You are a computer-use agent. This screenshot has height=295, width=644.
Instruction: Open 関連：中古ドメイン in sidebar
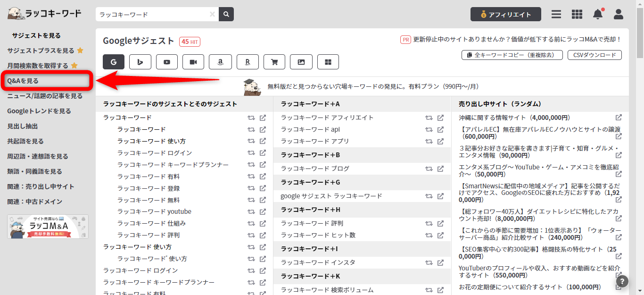pos(34,202)
